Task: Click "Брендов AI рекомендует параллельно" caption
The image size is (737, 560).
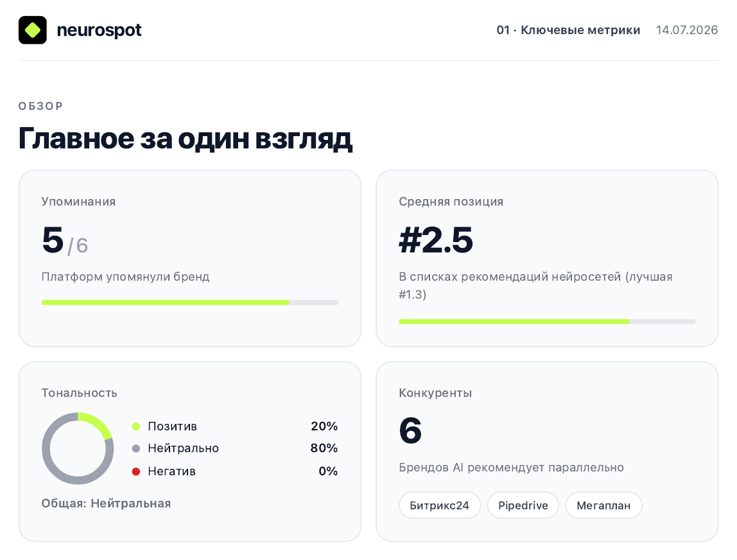Action: tap(512, 468)
